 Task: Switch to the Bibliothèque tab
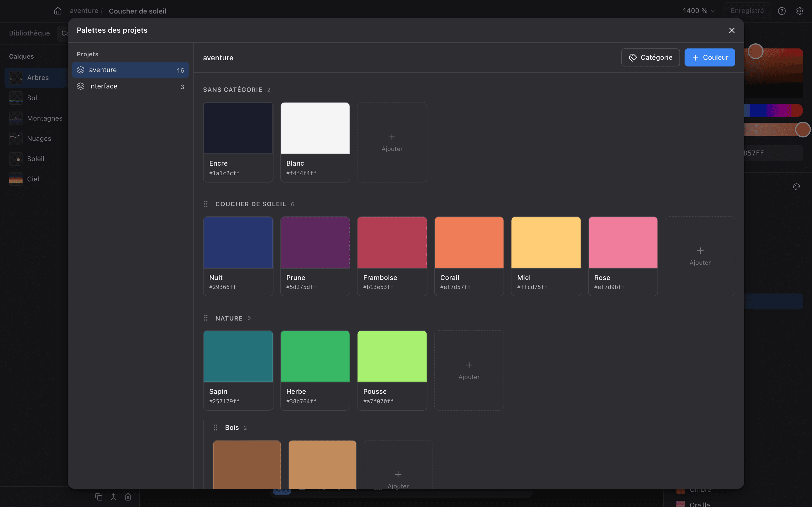(30, 33)
